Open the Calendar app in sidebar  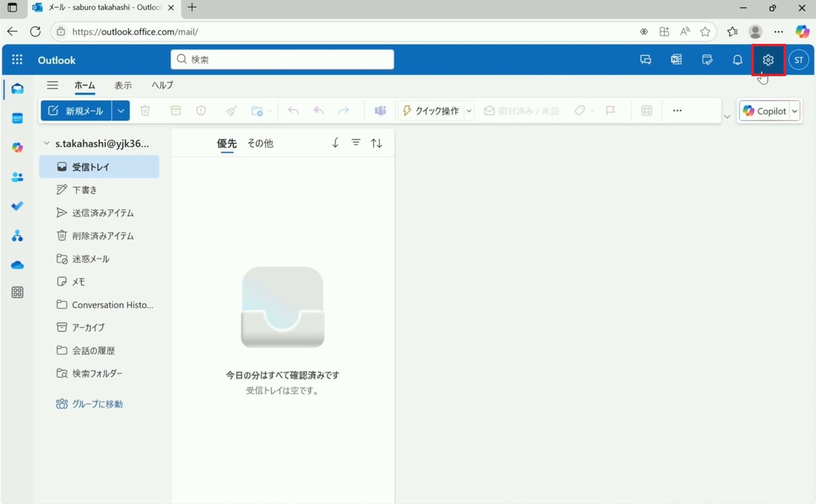(x=17, y=118)
